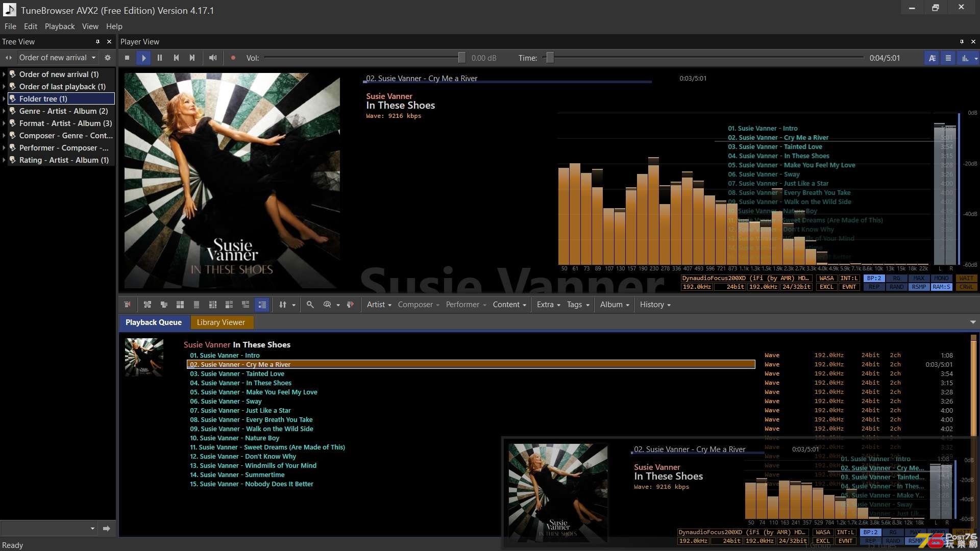Select the single column view icon
Screen dimensions: 980x551
(x=197, y=305)
